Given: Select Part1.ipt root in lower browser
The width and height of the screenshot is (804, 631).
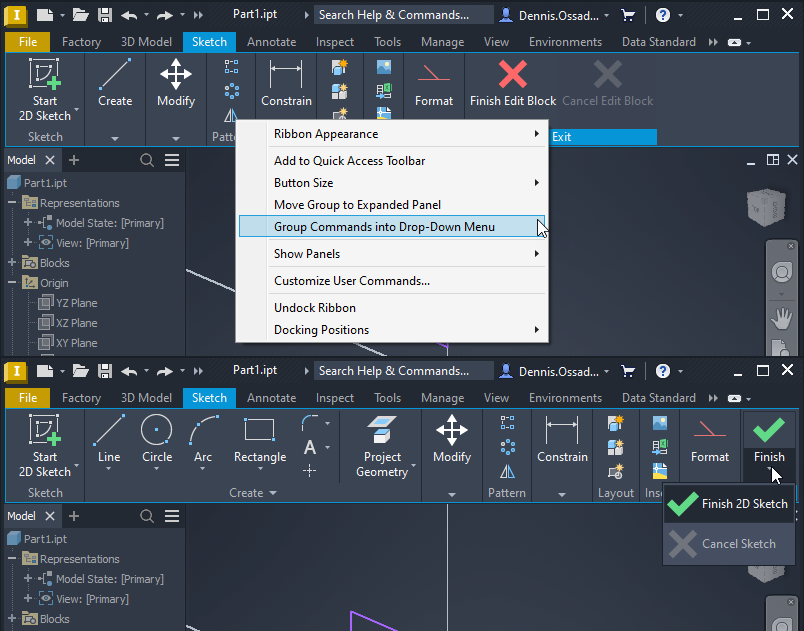Looking at the screenshot, I should pyautogui.click(x=37, y=539).
